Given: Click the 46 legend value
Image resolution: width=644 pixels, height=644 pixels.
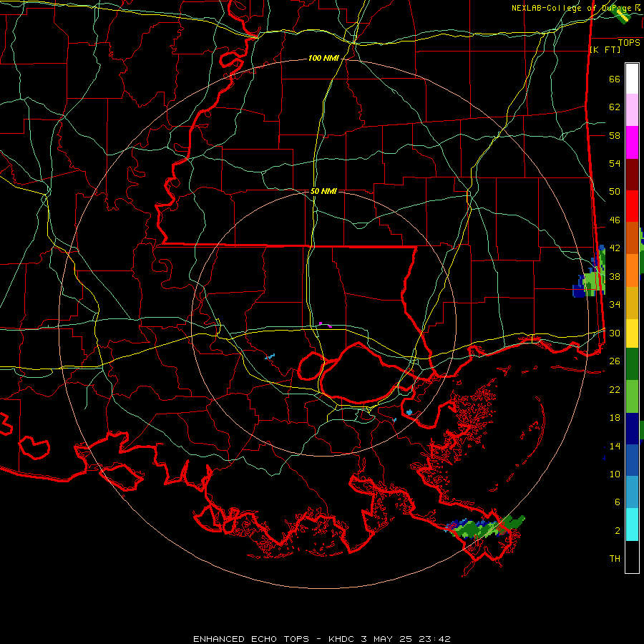Looking at the screenshot, I should click(x=615, y=220).
